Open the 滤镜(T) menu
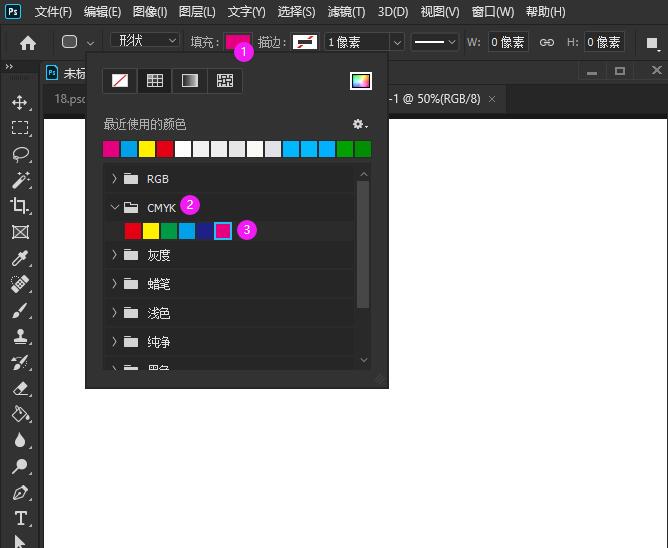 click(x=346, y=12)
